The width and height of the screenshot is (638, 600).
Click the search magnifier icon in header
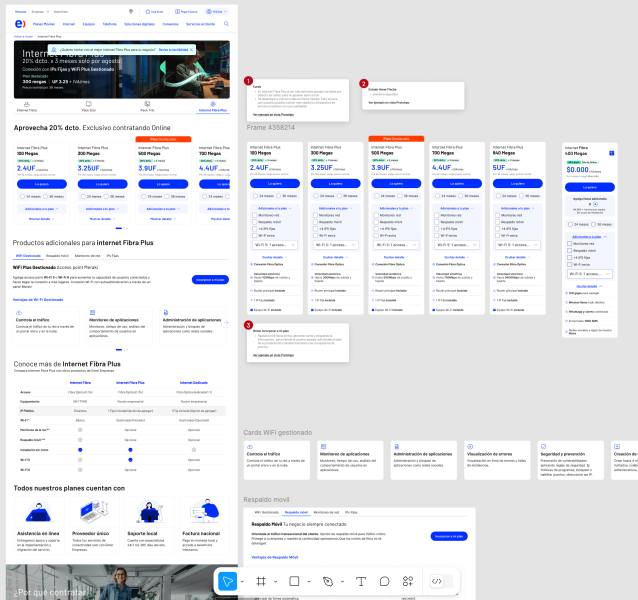[226, 24]
